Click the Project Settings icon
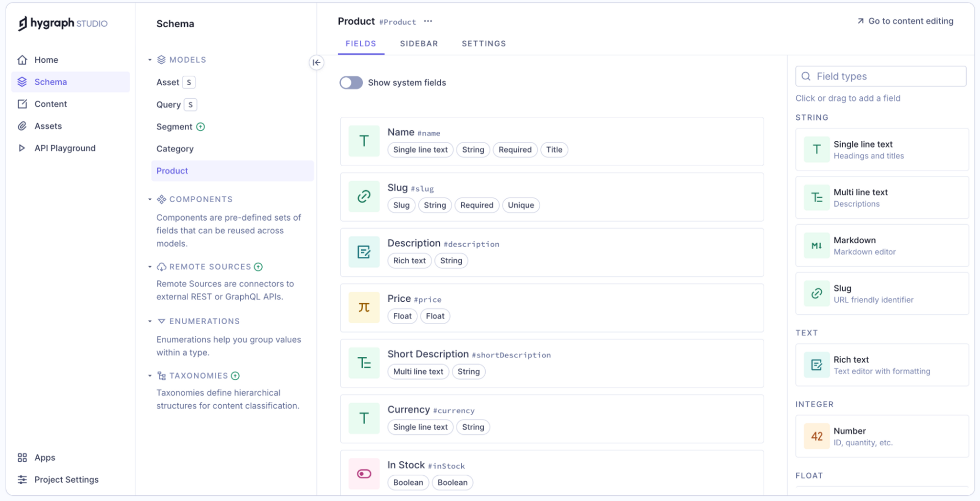Viewport: 980px width, 501px height. [22, 479]
